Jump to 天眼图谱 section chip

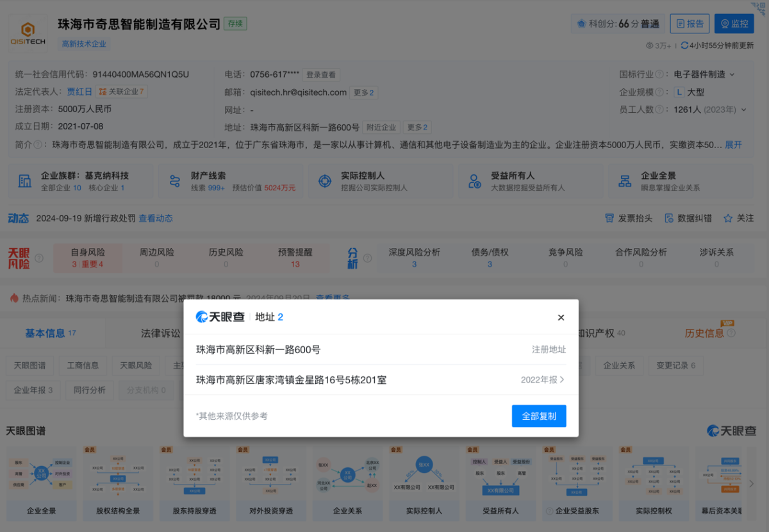tap(30, 365)
